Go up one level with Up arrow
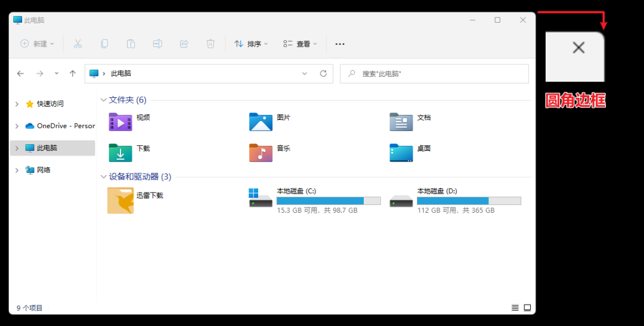The image size is (644, 326). pyautogui.click(x=73, y=73)
